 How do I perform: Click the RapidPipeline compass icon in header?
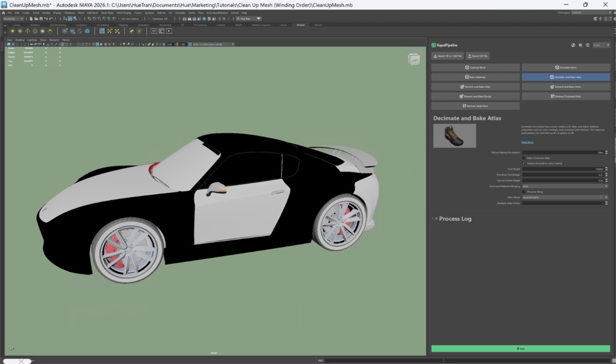[573, 45]
